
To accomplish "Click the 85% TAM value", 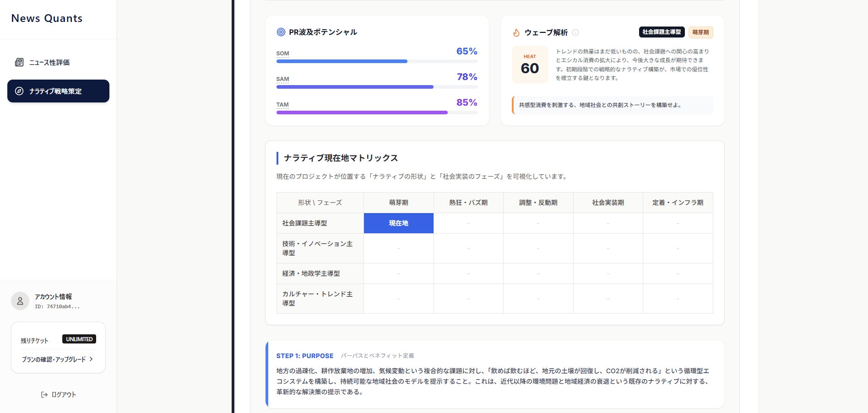I will (467, 102).
